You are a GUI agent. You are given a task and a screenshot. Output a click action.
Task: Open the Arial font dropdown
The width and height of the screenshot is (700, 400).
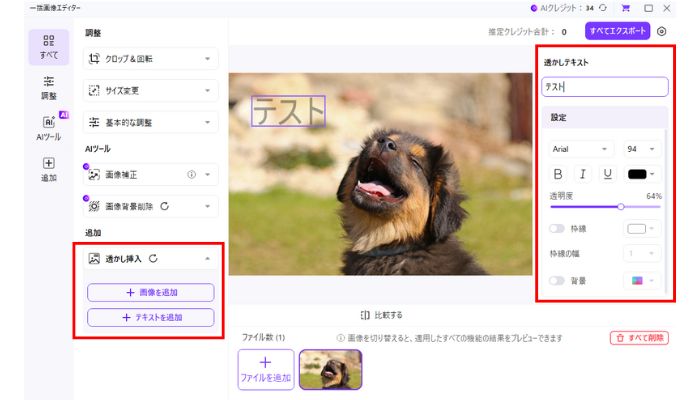(x=579, y=148)
